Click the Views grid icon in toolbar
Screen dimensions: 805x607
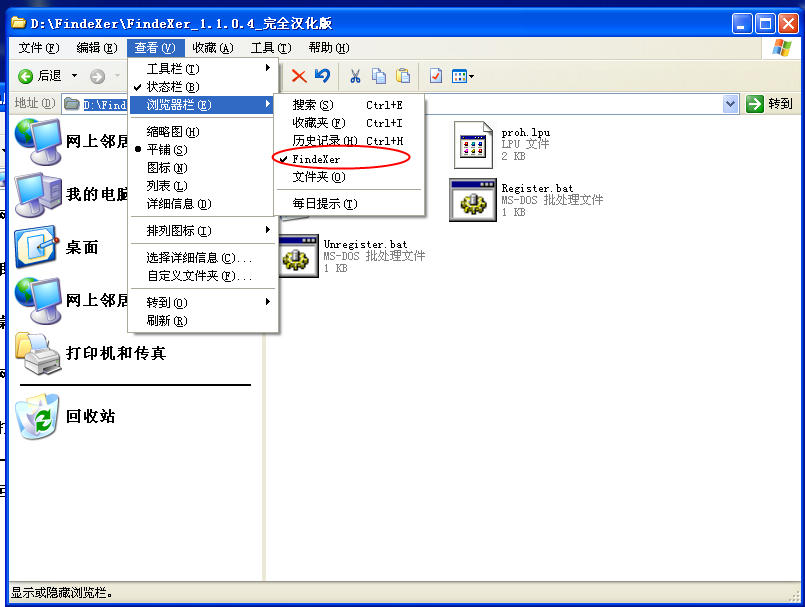pos(459,77)
